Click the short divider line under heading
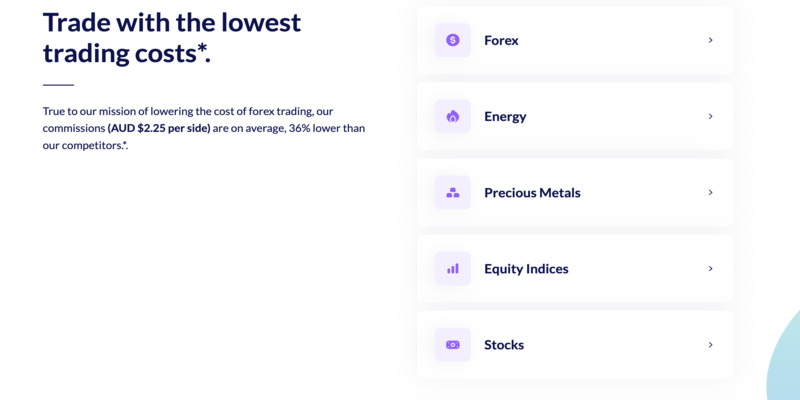Screen dimensions: 800x400 click(x=58, y=85)
